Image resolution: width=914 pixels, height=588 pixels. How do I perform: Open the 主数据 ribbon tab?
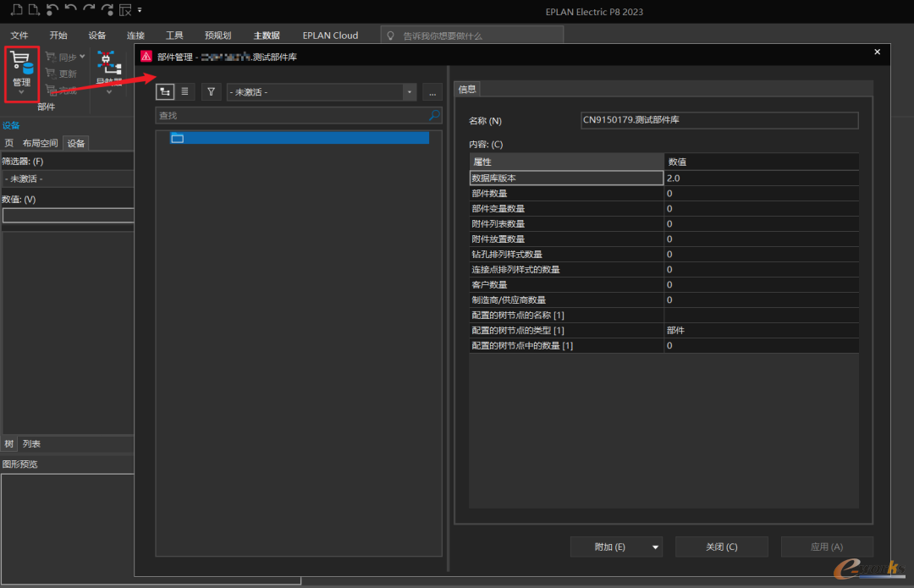point(267,36)
